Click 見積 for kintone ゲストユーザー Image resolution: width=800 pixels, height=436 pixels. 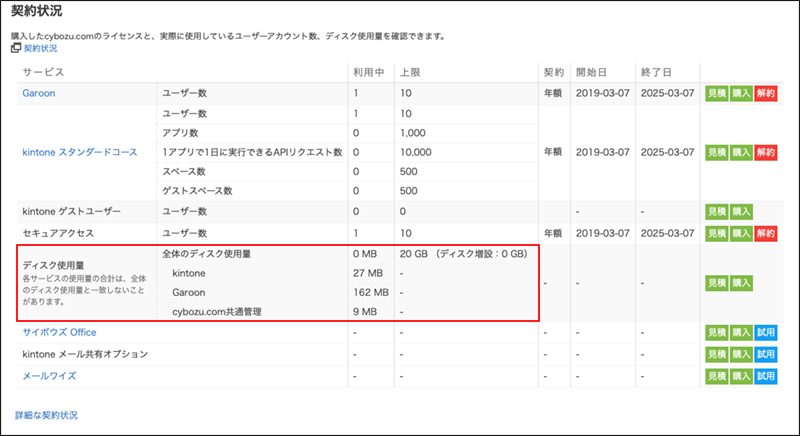click(716, 212)
